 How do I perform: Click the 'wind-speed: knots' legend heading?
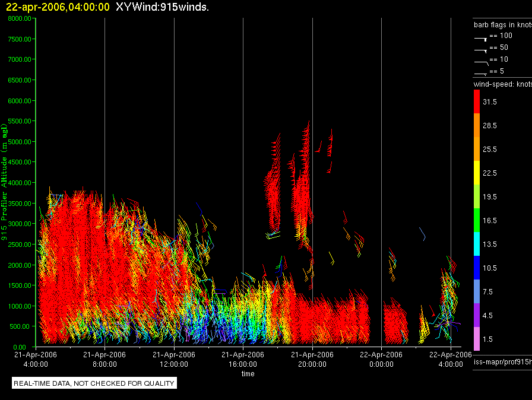[x=503, y=84]
